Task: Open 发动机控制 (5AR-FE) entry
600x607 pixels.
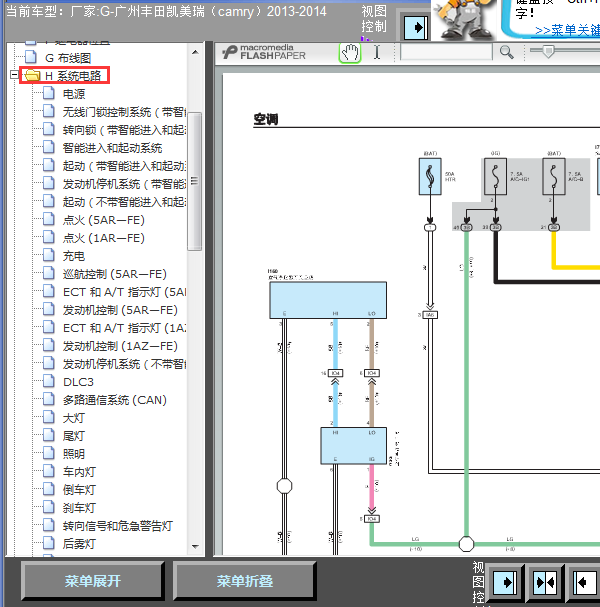Action: coord(120,310)
